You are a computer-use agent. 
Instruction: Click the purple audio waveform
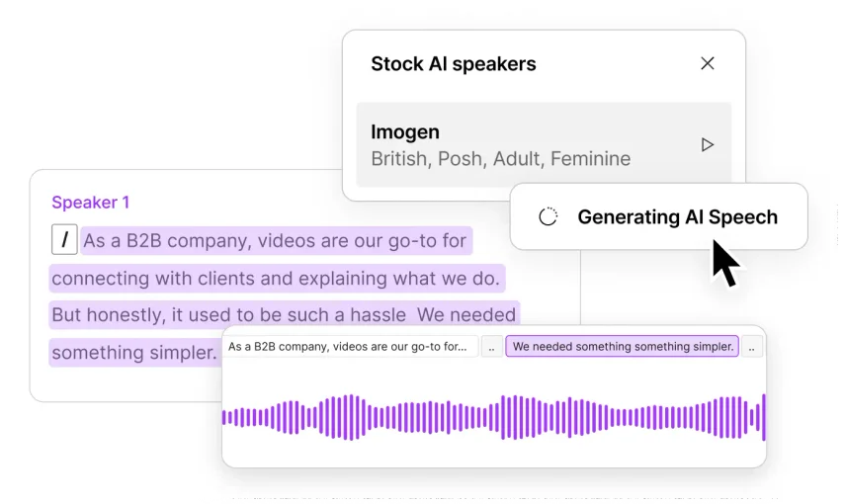coord(494,417)
